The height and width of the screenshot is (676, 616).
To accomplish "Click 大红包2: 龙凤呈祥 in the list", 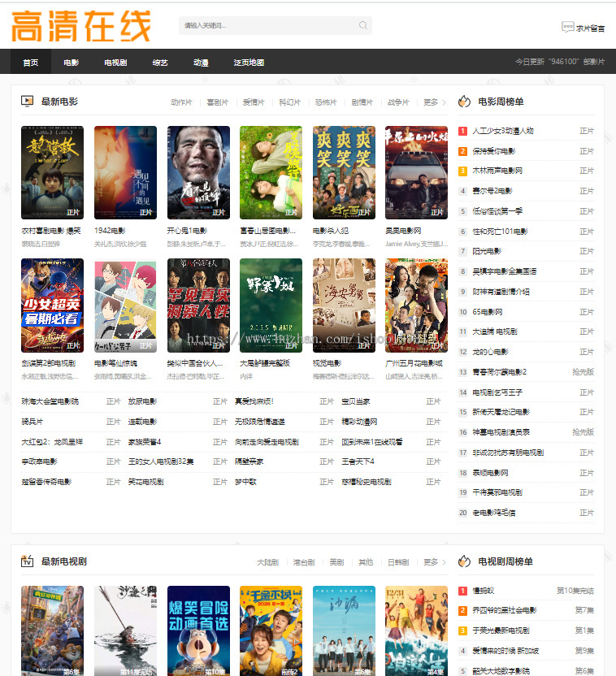I will click(52, 442).
